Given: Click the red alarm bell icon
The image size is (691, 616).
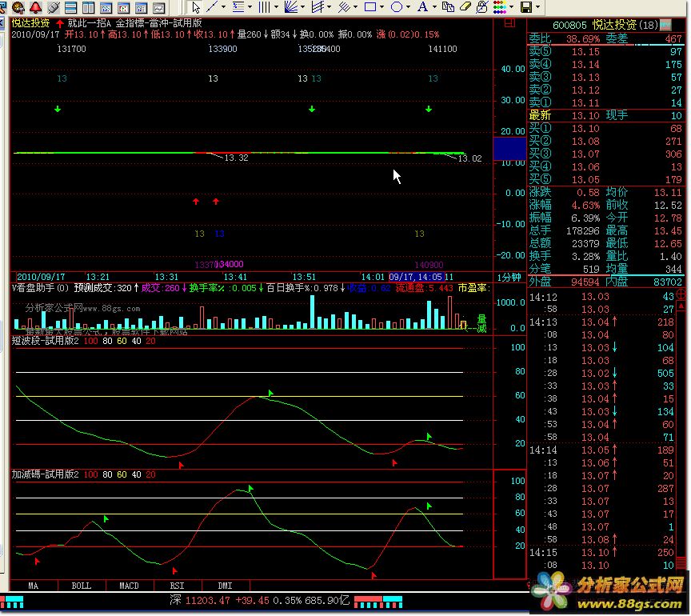Looking at the screenshot, I should click(x=36, y=7).
